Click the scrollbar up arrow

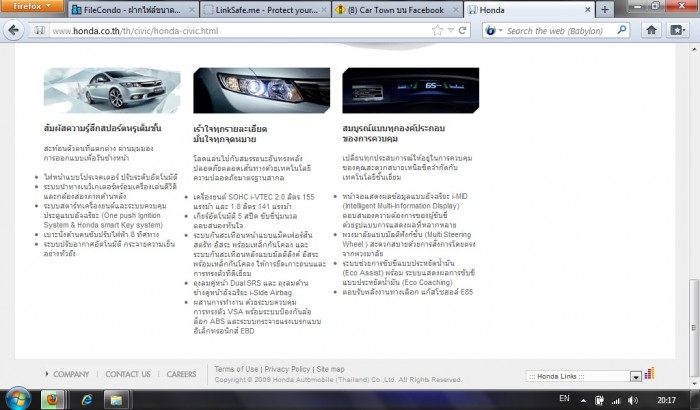pyautogui.click(x=694, y=49)
